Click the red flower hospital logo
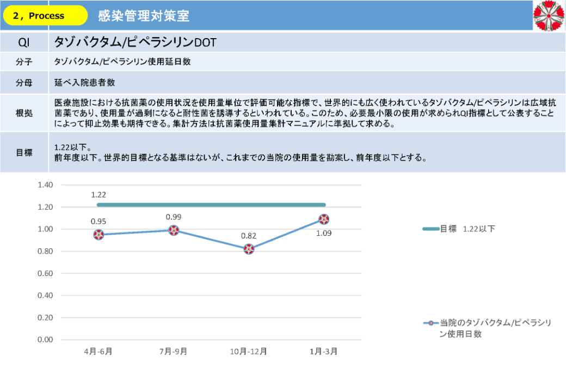Screen dimensions: 566x392 [x=549, y=16]
